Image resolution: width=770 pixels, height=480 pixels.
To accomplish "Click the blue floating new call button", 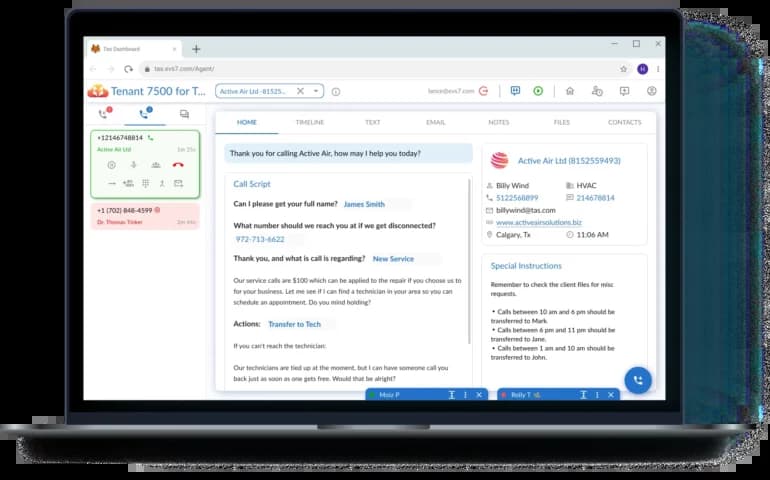I will (x=638, y=380).
